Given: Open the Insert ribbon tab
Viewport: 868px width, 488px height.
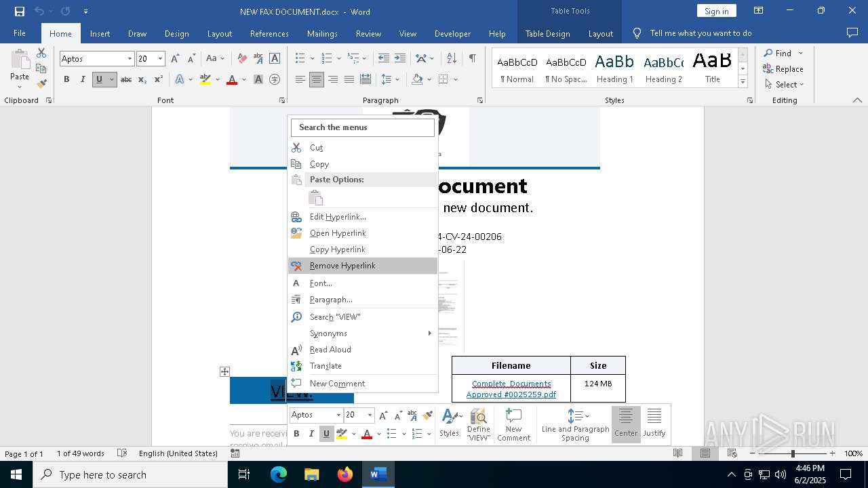Looking at the screenshot, I should point(100,33).
